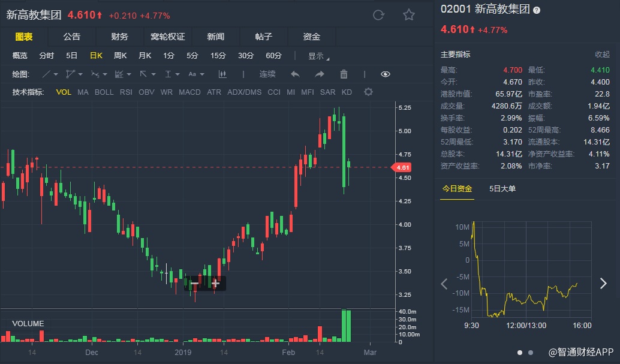Select the measure/range drawing tool
Viewport: 620px width, 364px height.
[x=168, y=74]
